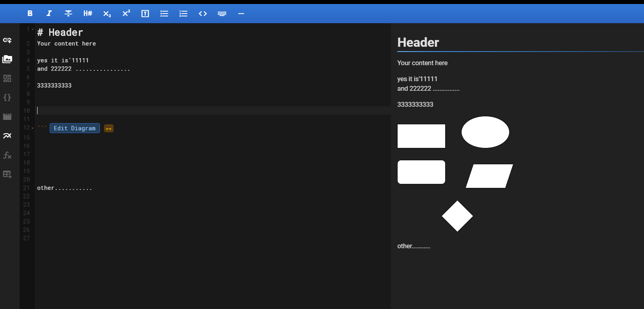Image resolution: width=644 pixels, height=309 pixels.
Task: Insert a bulleted list
Action: pos(164,14)
